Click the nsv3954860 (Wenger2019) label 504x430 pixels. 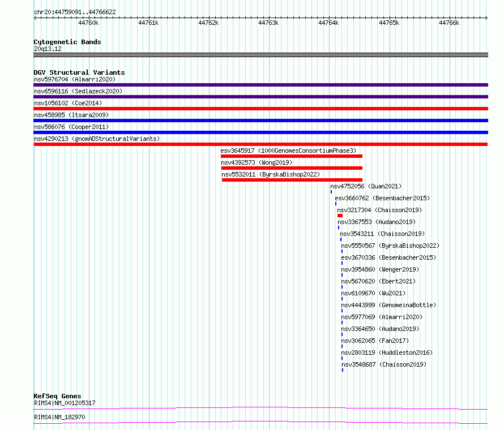coord(380,269)
